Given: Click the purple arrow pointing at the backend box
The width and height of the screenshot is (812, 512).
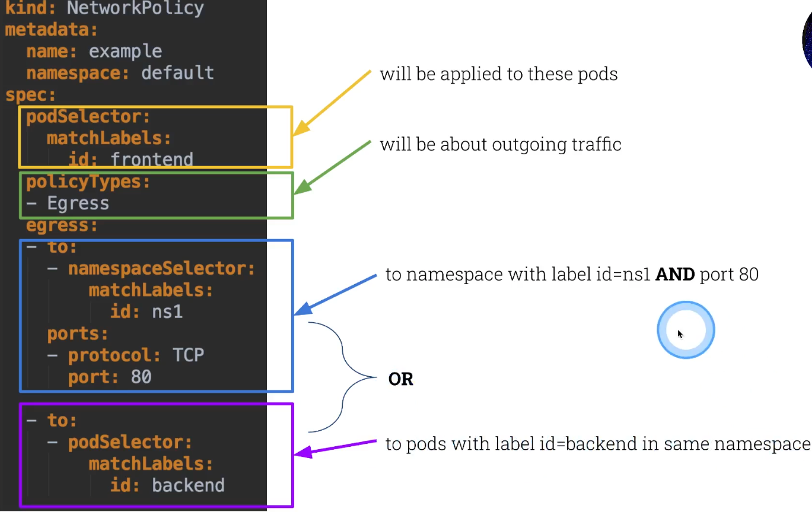Looking at the screenshot, I should [x=335, y=449].
